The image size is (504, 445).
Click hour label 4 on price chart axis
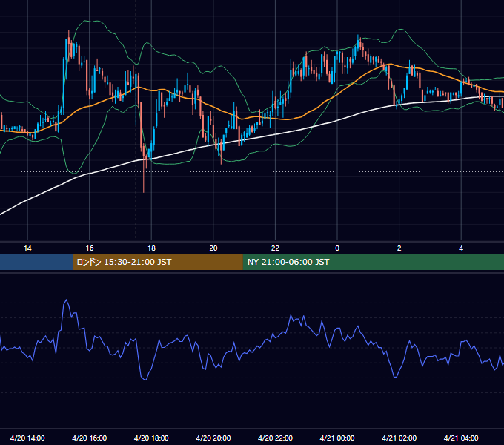461,248
